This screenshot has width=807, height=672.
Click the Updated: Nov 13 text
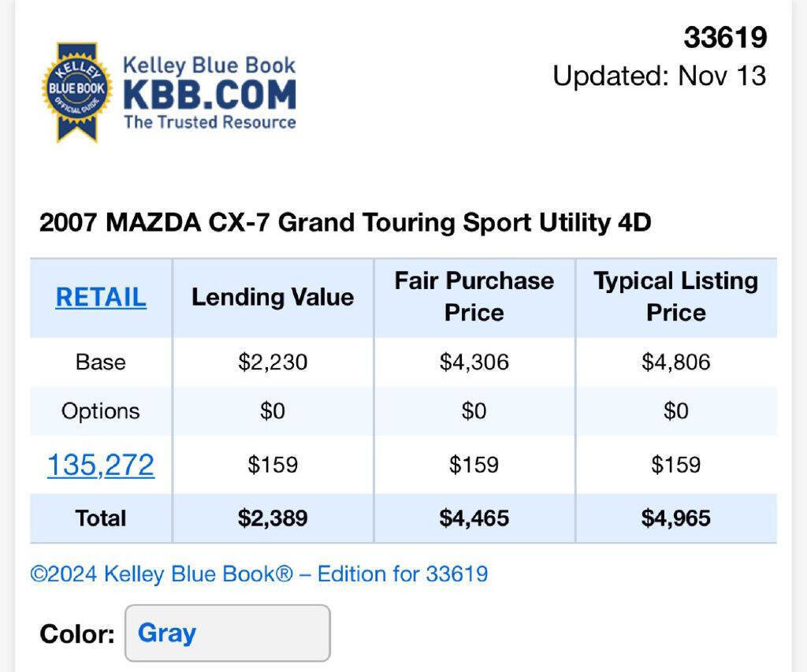[x=660, y=76]
